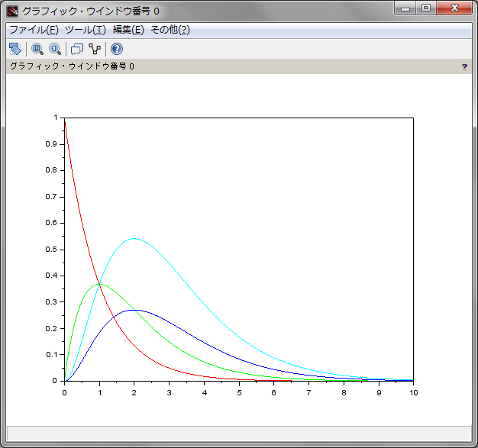Minimize the graphic window
Viewport: 478px width, 448px height.
tap(406, 8)
